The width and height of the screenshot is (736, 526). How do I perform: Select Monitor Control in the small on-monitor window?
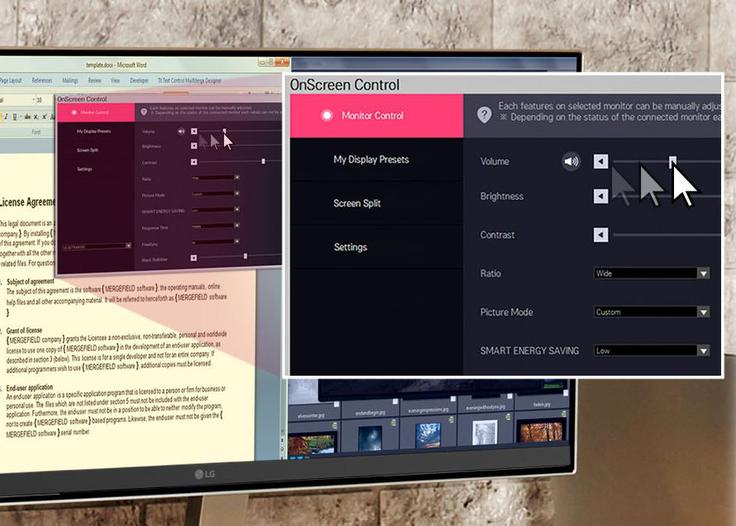point(96,113)
